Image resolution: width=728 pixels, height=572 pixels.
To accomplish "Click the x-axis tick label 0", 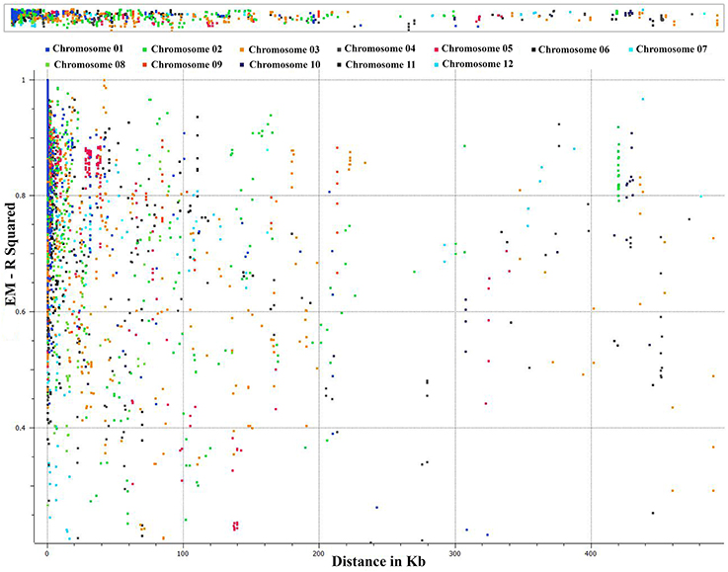I will [47, 553].
